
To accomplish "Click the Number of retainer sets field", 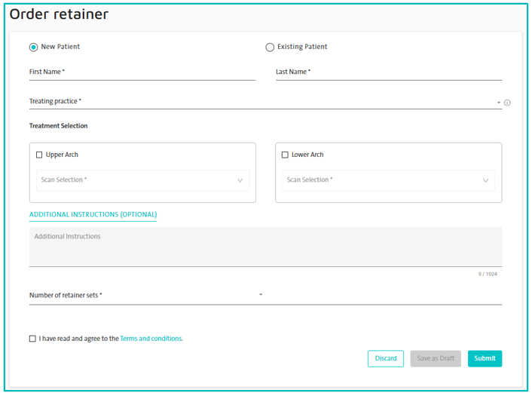I will tap(143, 296).
